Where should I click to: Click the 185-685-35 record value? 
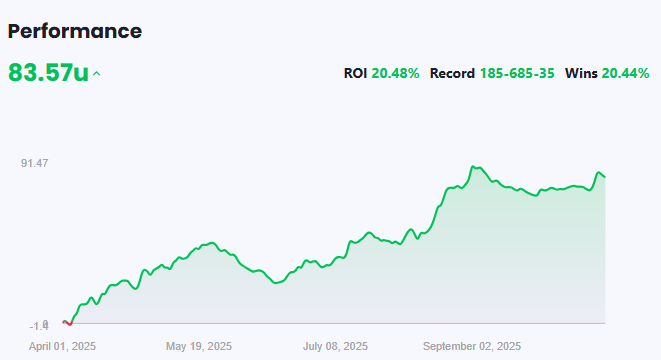(517, 73)
